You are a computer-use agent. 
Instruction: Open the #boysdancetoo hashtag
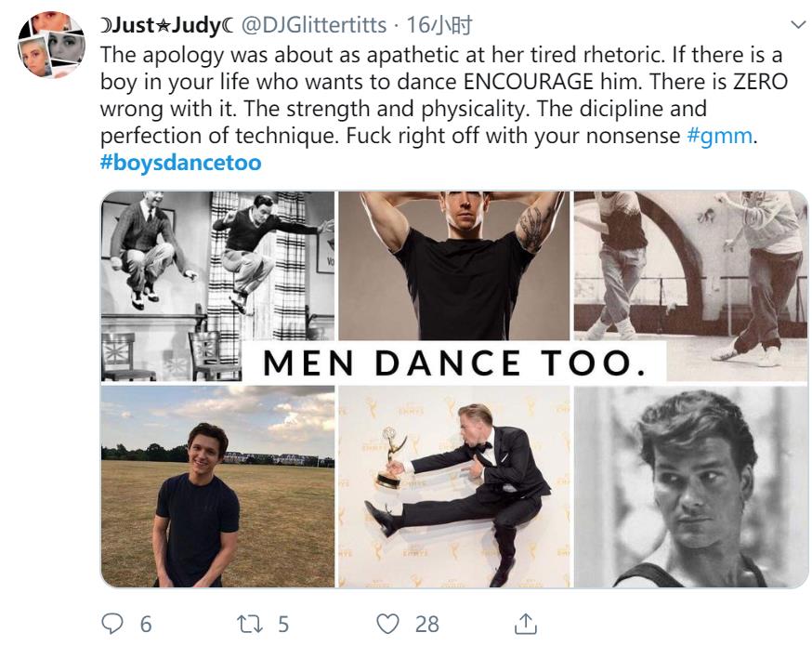[x=180, y=163]
